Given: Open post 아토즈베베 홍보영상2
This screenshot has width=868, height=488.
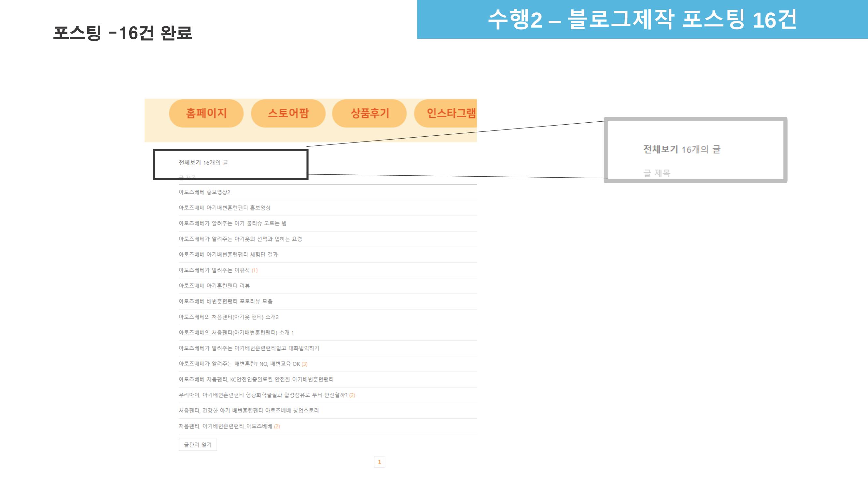Looking at the screenshot, I should tap(204, 192).
